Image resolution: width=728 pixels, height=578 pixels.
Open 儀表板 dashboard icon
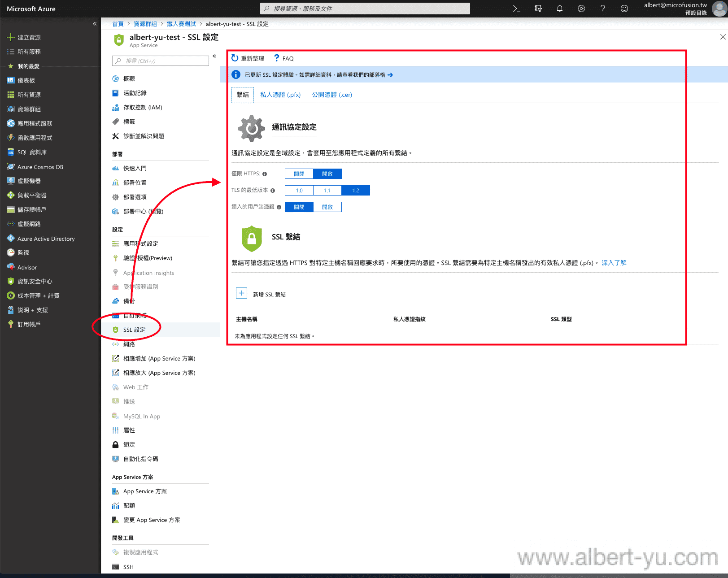(x=11, y=80)
